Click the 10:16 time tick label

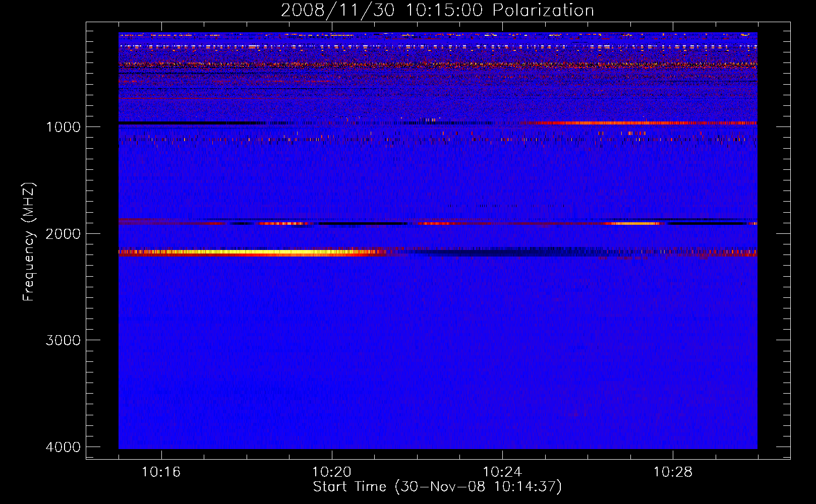tap(161, 472)
